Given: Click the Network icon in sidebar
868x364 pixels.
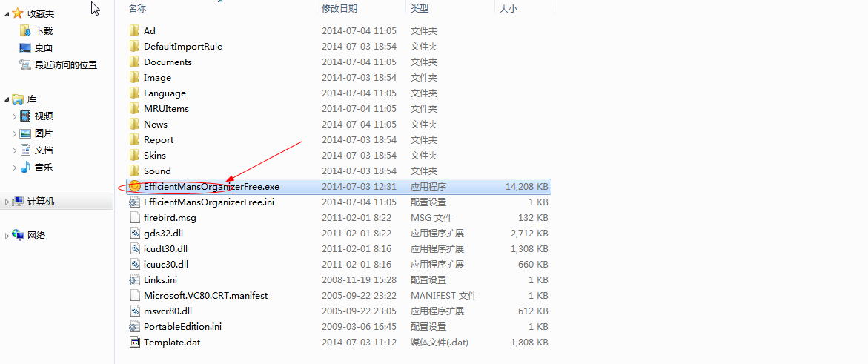Looking at the screenshot, I should pos(18,236).
